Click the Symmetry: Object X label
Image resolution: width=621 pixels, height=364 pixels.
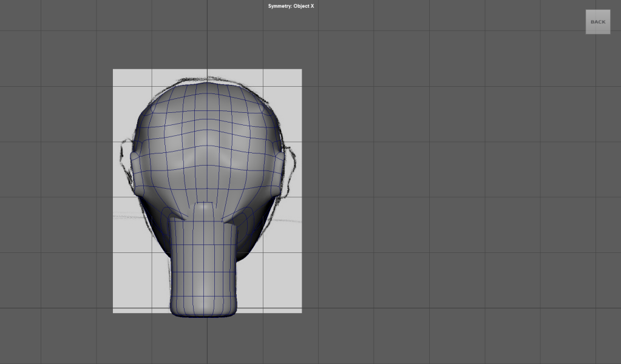tap(291, 6)
